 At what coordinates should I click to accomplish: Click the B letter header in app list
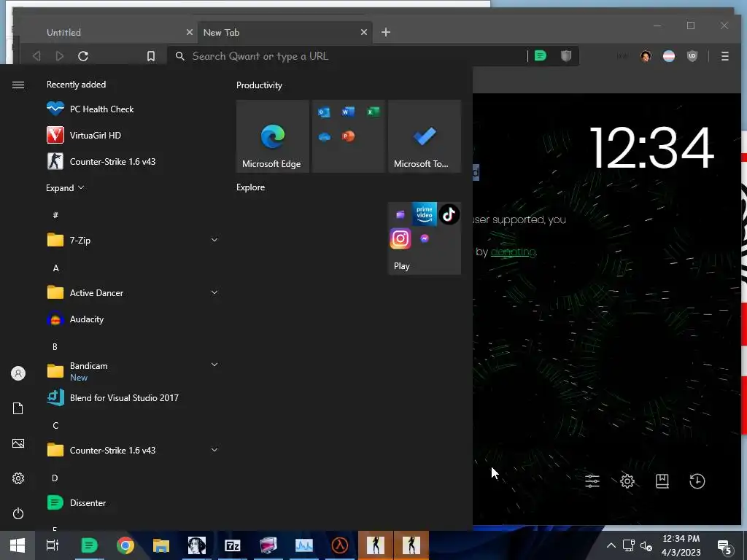click(x=55, y=346)
